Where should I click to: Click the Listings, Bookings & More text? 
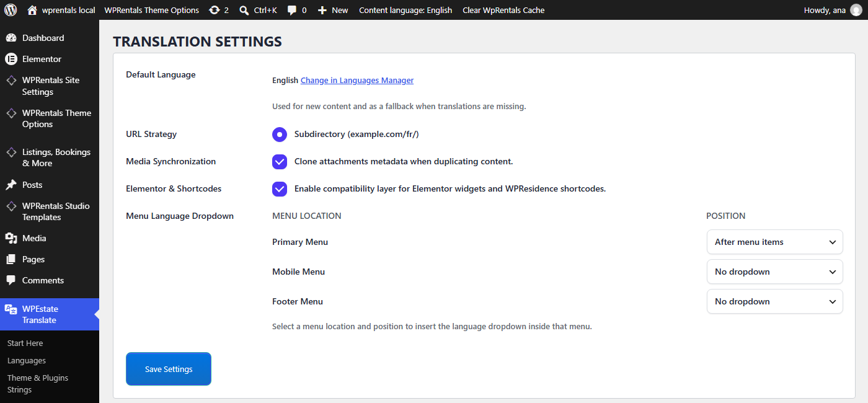tap(56, 157)
